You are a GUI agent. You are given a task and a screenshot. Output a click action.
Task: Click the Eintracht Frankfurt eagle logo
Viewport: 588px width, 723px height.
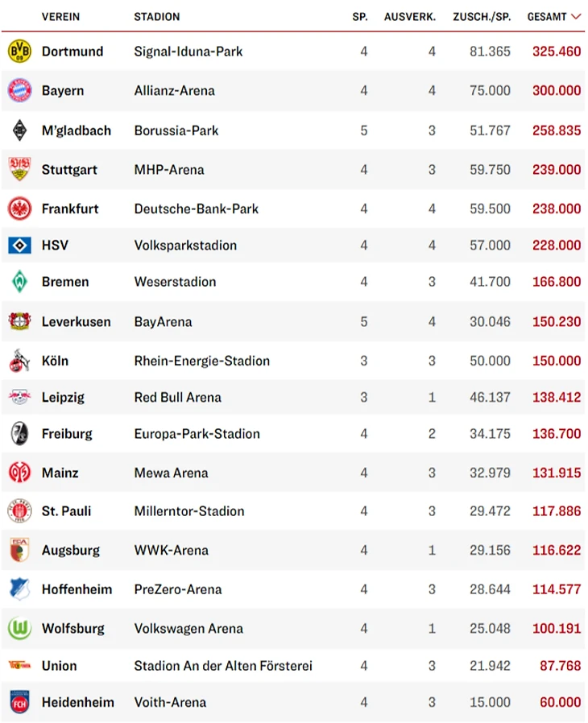pos(19,209)
